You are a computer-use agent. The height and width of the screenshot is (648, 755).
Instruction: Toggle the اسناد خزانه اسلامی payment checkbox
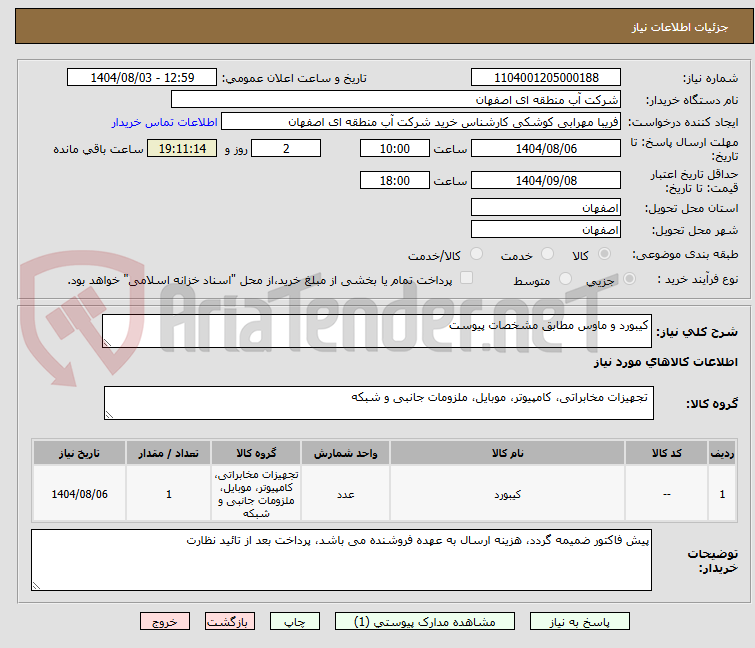click(466, 278)
